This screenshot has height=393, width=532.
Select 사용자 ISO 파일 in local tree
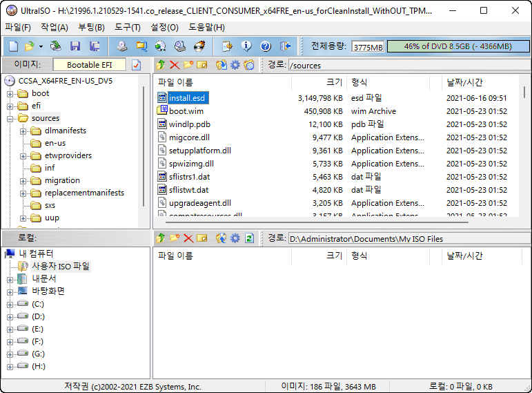click(x=61, y=267)
